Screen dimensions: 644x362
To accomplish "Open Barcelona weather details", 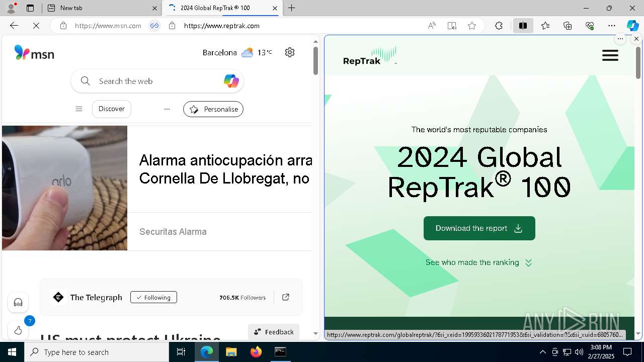I will tap(237, 52).
